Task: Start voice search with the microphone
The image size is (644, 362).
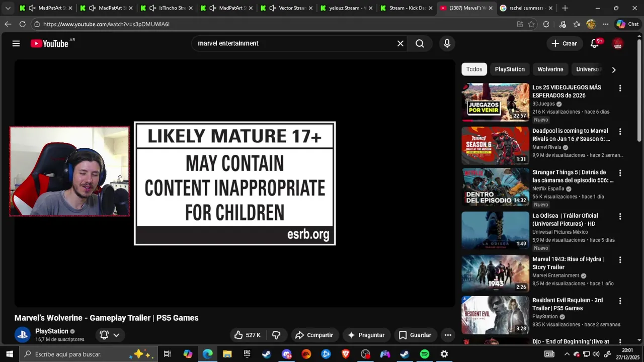Action: 447,43
